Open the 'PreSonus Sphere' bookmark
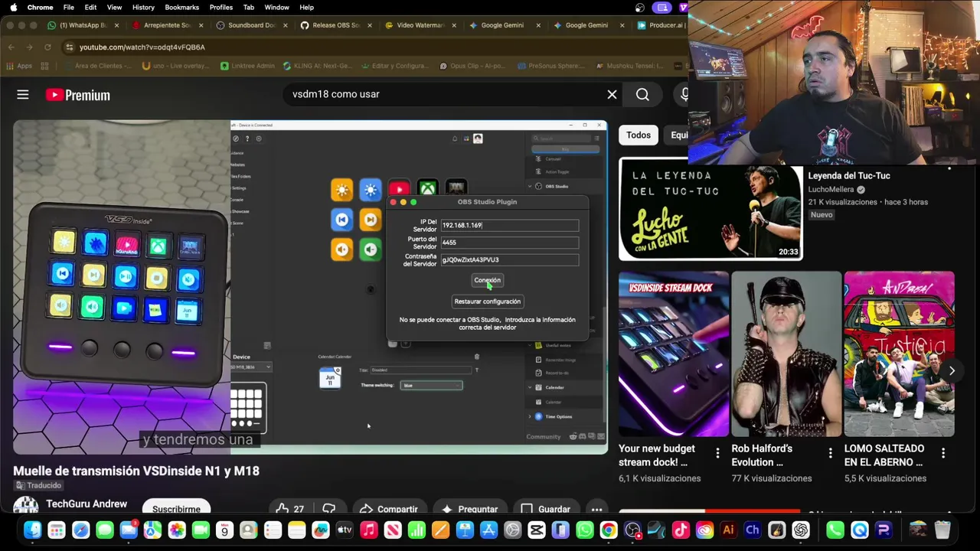This screenshot has width=980, height=551. tap(551, 66)
